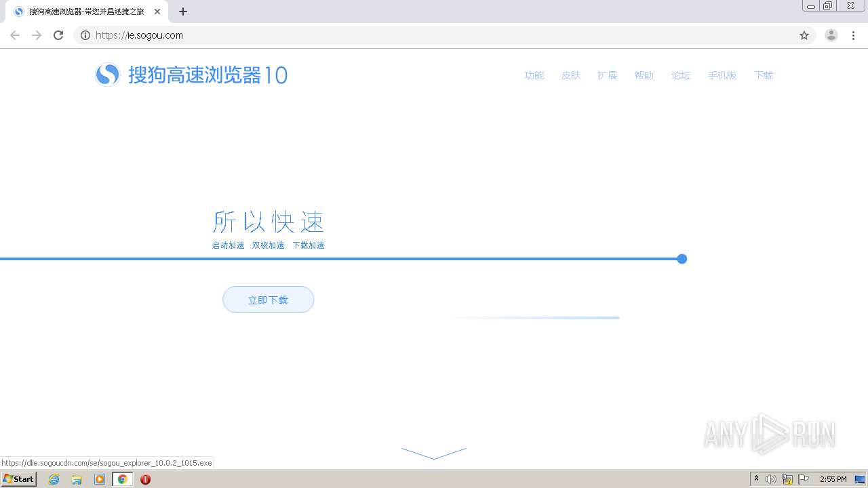The height and width of the screenshot is (488, 868).
Task: Open 论坛 menu item
Action: tap(681, 75)
